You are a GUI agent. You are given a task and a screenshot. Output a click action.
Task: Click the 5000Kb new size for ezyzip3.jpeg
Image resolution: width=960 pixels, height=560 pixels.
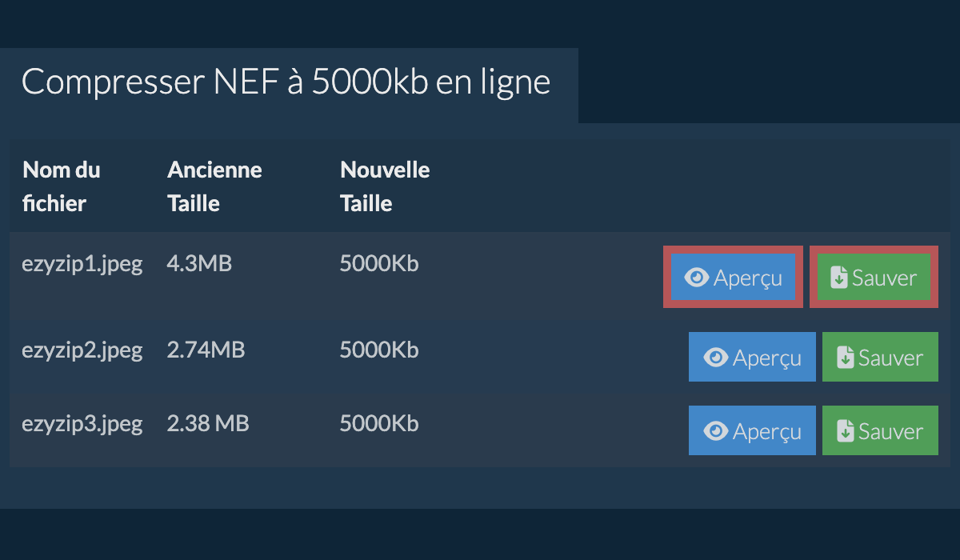coord(379,424)
